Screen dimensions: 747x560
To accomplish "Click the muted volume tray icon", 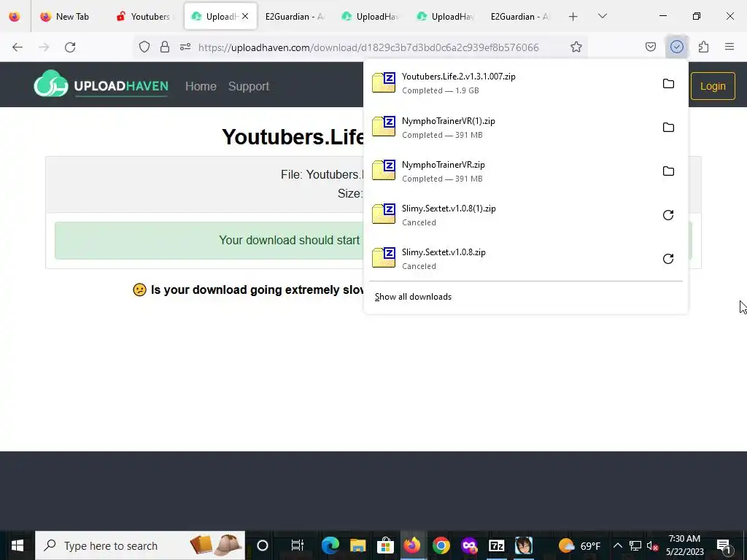I will tap(653, 545).
